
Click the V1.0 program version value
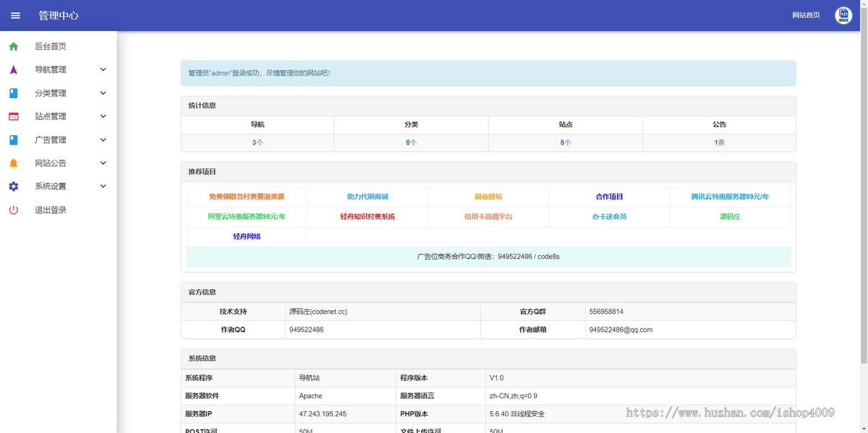(496, 378)
